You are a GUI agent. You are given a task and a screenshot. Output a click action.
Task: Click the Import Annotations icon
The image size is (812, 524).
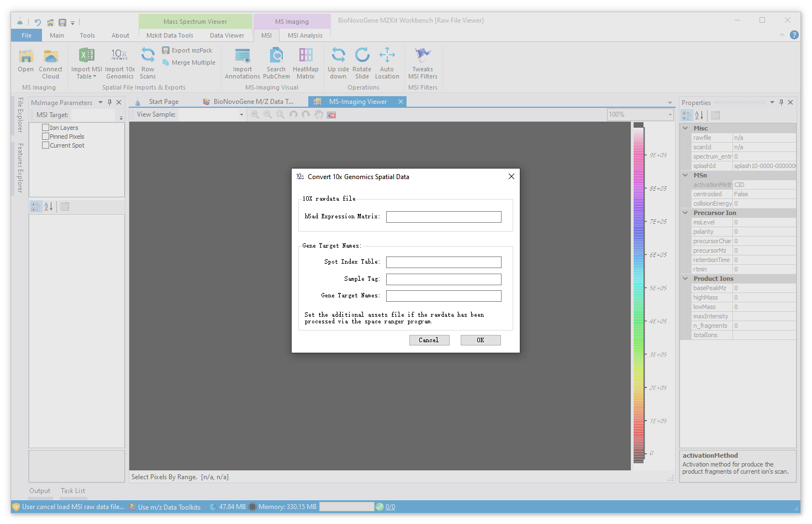click(x=242, y=56)
